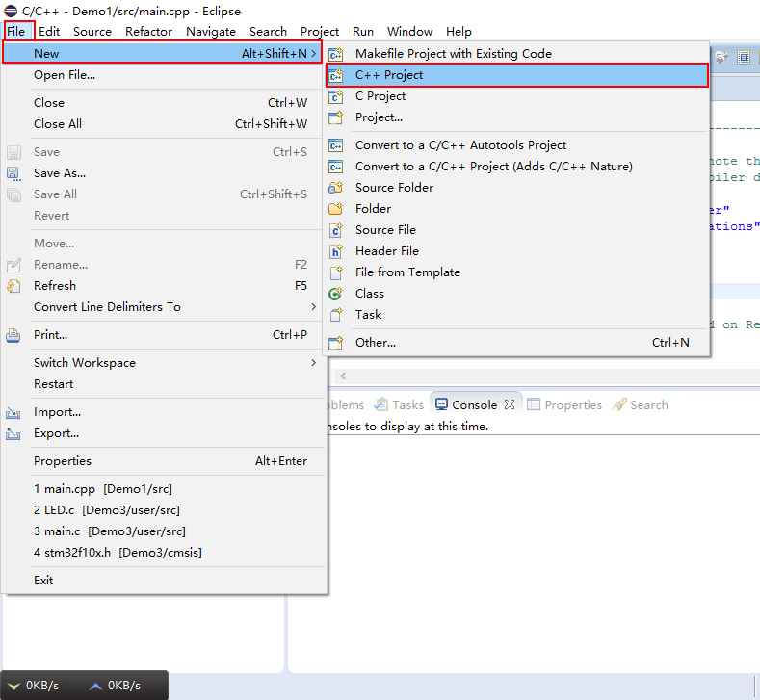Open the Project menu in menu bar
760x700 pixels.
click(x=320, y=32)
